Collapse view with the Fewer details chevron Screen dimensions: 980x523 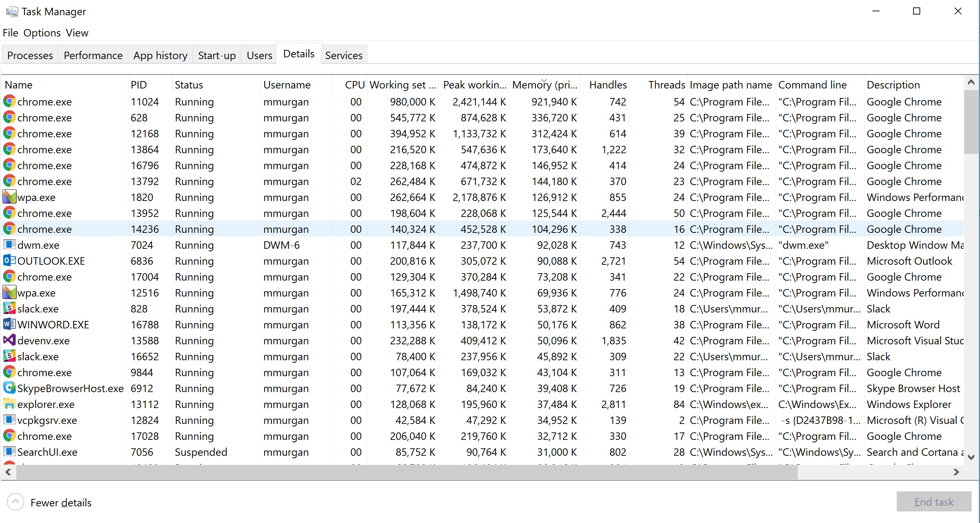coord(16,502)
